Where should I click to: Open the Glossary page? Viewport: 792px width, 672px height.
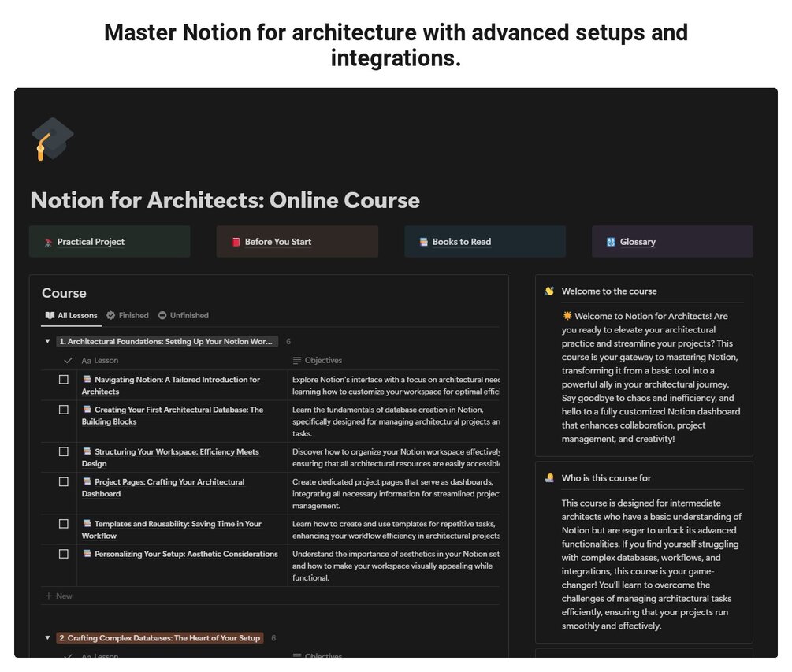pyautogui.click(x=672, y=242)
